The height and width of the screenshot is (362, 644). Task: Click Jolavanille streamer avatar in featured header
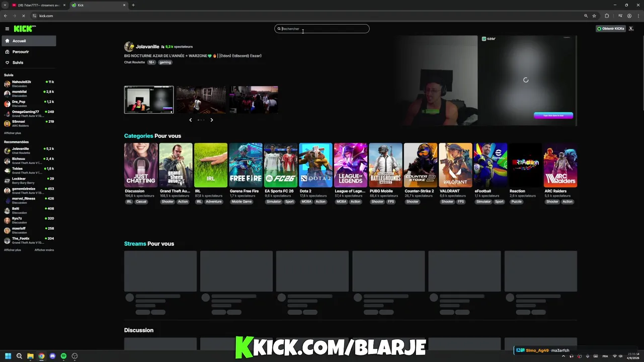coord(129,47)
